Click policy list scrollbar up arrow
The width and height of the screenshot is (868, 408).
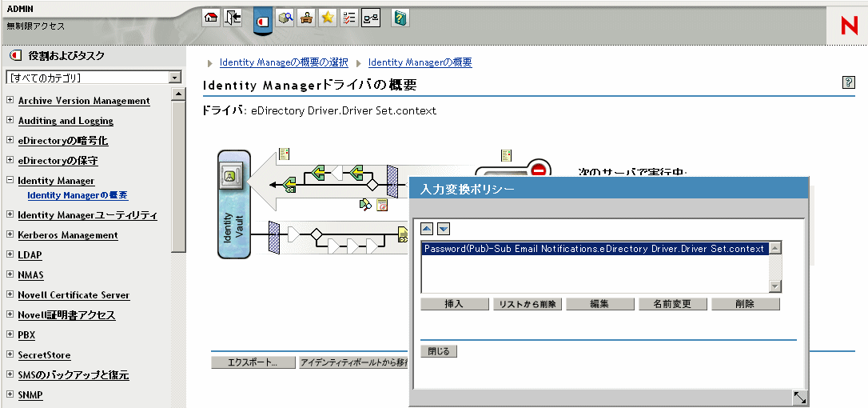point(775,248)
